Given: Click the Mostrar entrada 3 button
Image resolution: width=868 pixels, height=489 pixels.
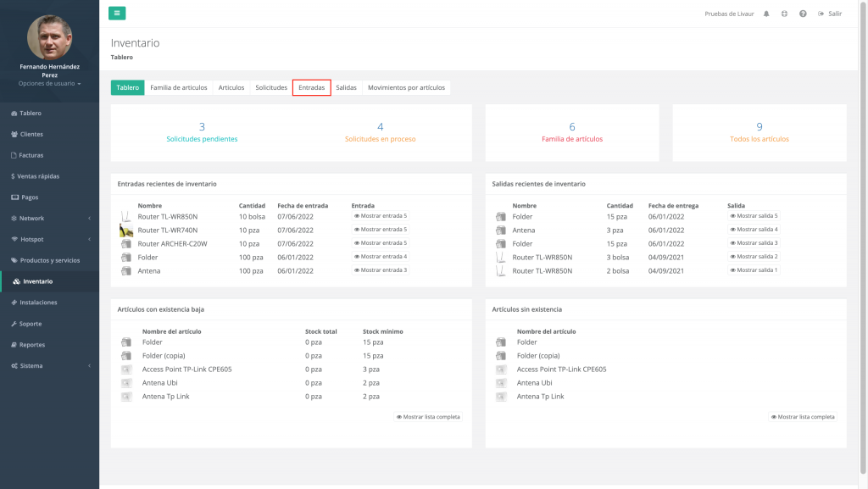Looking at the screenshot, I should tap(381, 270).
